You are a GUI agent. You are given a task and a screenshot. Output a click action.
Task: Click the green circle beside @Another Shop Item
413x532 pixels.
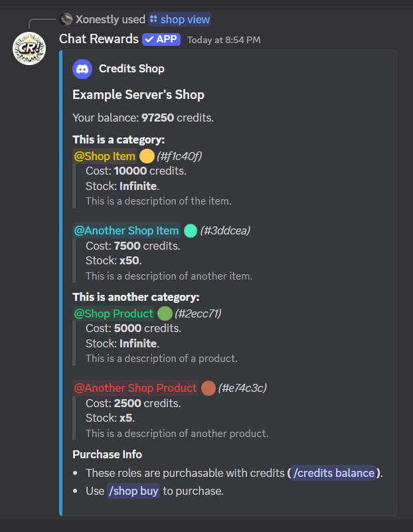click(189, 230)
